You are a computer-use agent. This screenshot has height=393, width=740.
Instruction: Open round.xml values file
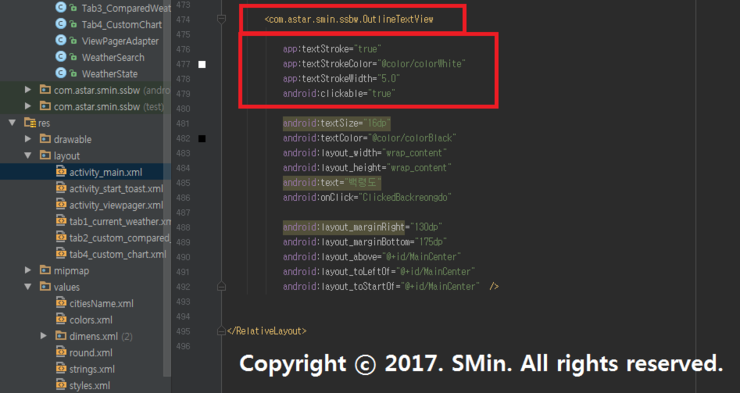tap(91, 353)
